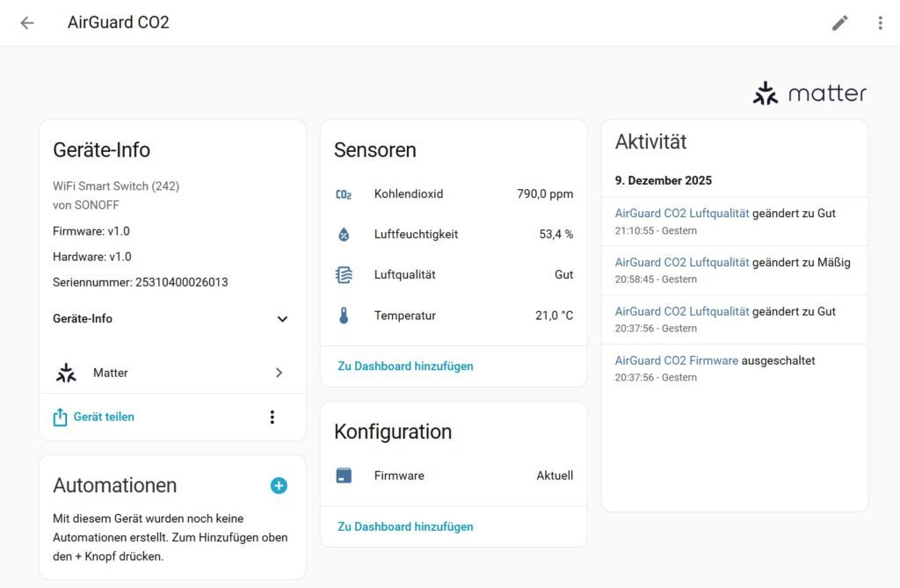
Task: Click the Luftfeuchtigkeit humidity drop icon
Action: (x=344, y=234)
